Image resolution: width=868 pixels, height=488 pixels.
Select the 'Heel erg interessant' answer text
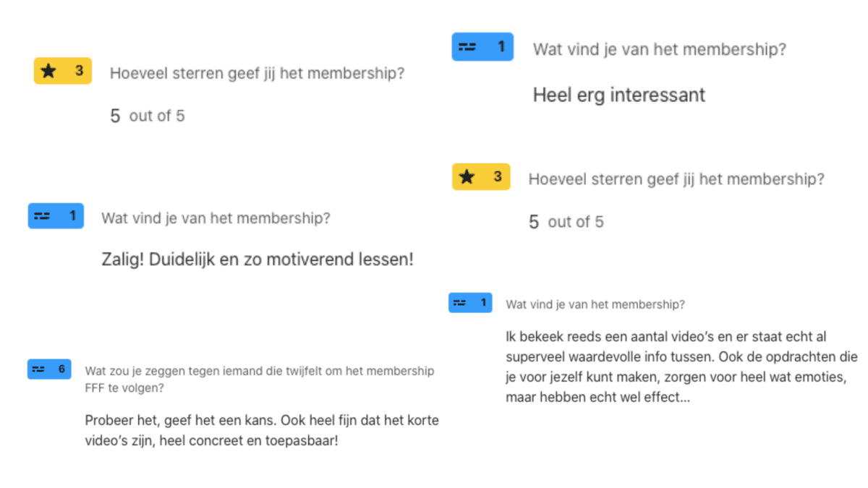tap(619, 95)
